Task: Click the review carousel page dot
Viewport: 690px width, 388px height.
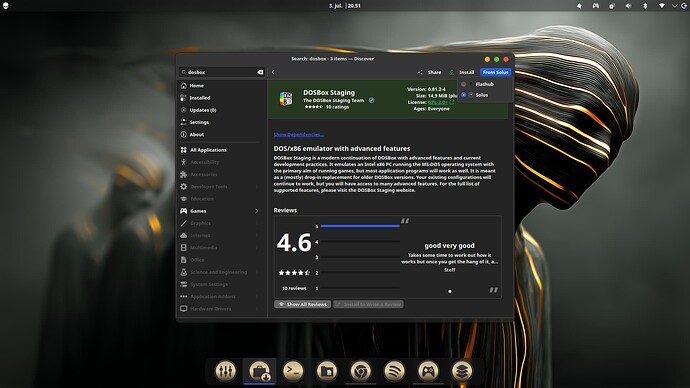Action: click(450, 291)
